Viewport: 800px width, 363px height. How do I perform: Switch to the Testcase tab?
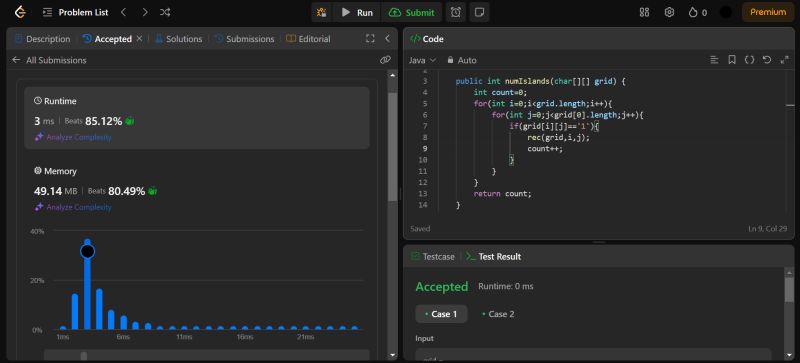433,256
